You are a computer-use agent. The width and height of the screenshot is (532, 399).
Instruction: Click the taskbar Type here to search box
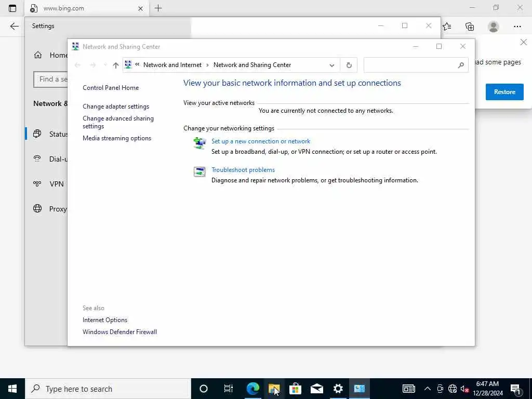pos(108,389)
